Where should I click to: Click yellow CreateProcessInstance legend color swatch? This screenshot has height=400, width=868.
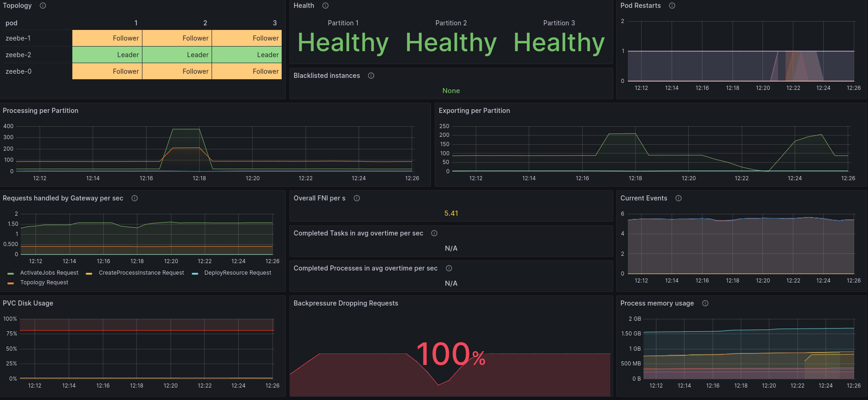click(x=89, y=273)
